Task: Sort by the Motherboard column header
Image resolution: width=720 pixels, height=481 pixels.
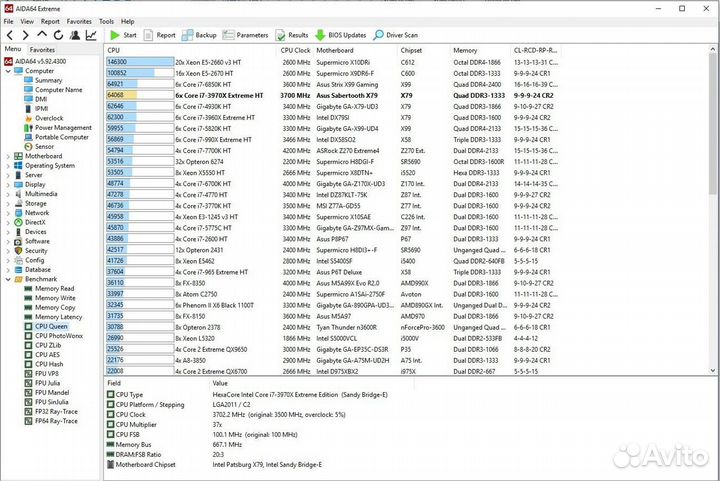Action: point(355,50)
